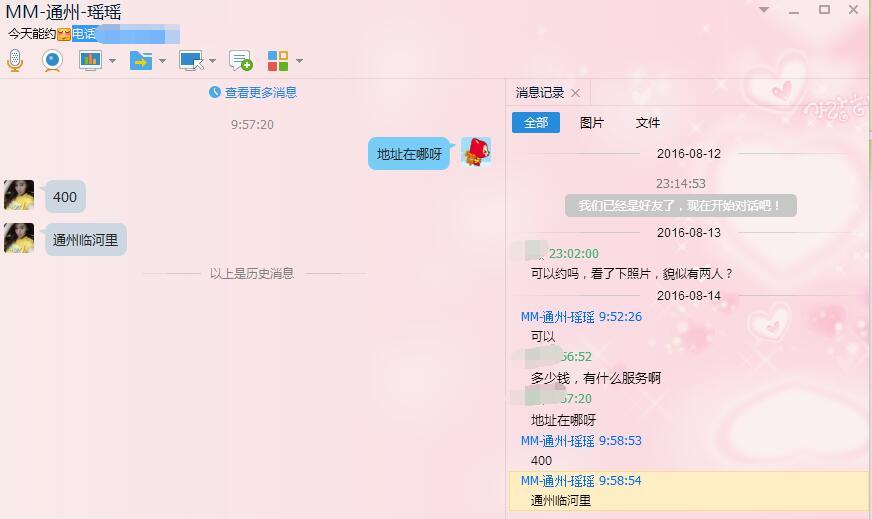
Task: Expand dropdown arrow next to presentation icon
Action: (112, 61)
